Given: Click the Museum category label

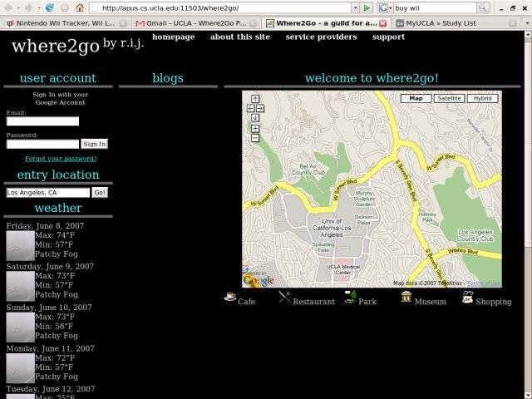Looking at the screenshot, I should [431, 301].
